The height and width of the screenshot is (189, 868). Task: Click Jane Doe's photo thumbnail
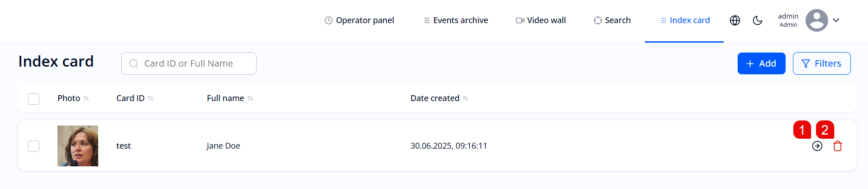coord(78,146)
